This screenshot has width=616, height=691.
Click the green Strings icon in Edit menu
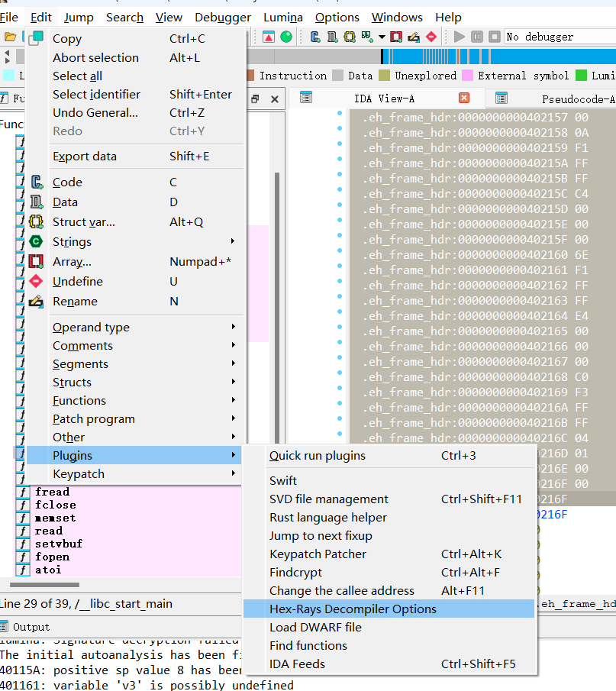click(x=36, y=241)
